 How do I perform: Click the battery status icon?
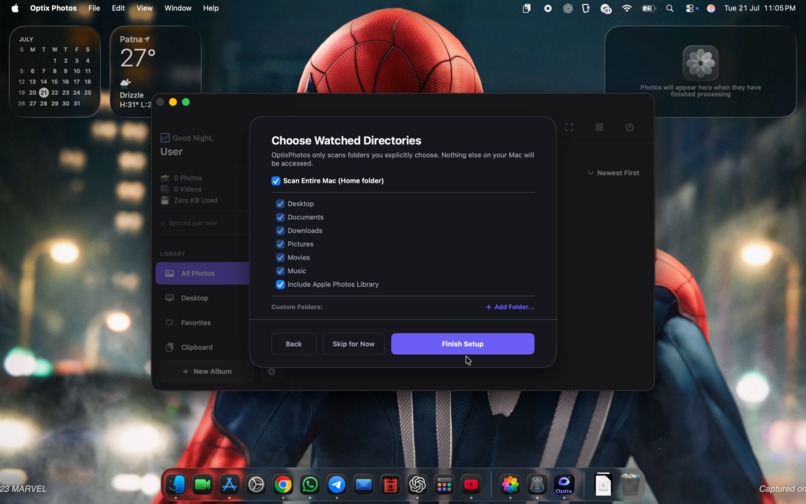coord(649,8)
